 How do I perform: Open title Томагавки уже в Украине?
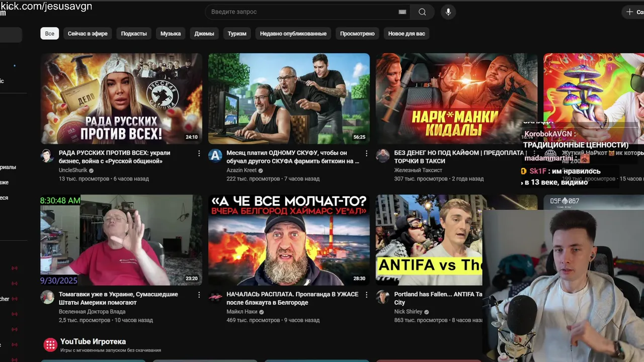(x=118, y=298)
